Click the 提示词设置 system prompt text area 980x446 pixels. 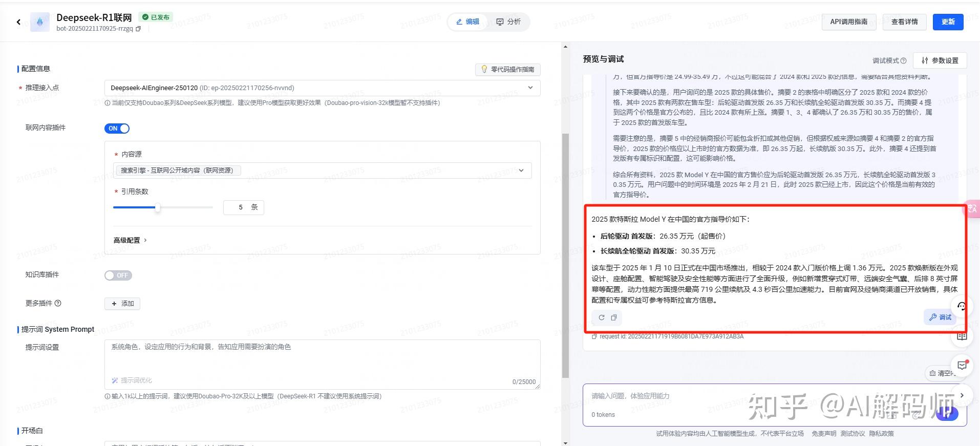click(322, 364)
